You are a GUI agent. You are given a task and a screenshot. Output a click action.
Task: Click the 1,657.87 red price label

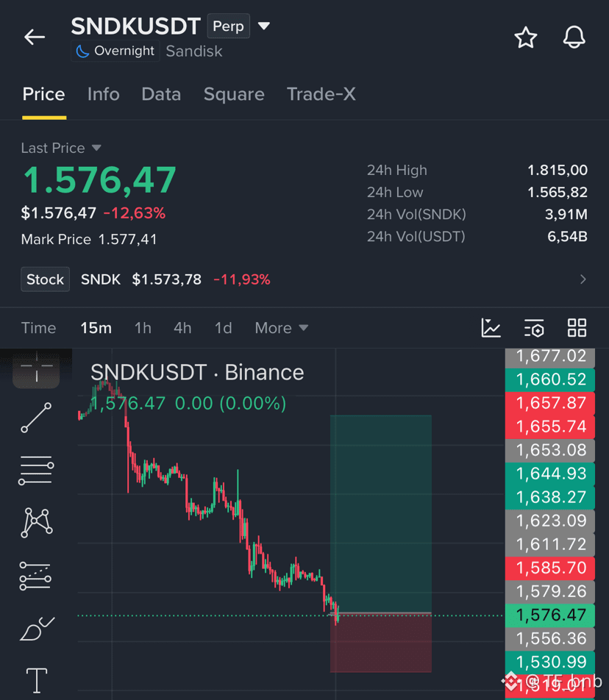550,403
